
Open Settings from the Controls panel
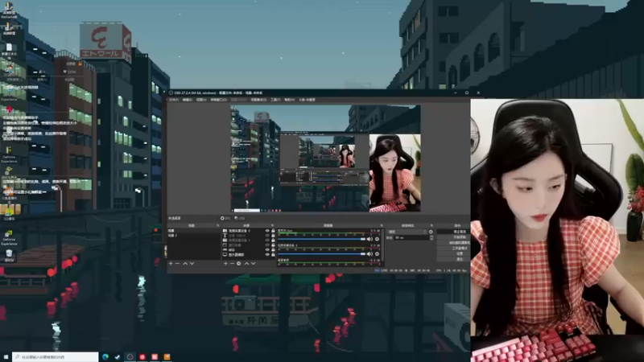(x=454, y=253)
